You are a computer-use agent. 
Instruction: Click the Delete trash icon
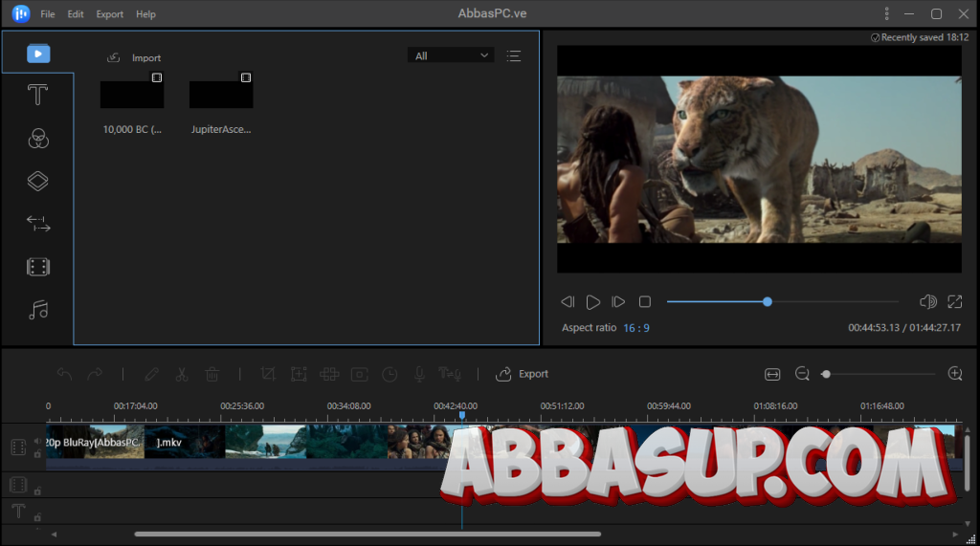[x=212, y=374]
